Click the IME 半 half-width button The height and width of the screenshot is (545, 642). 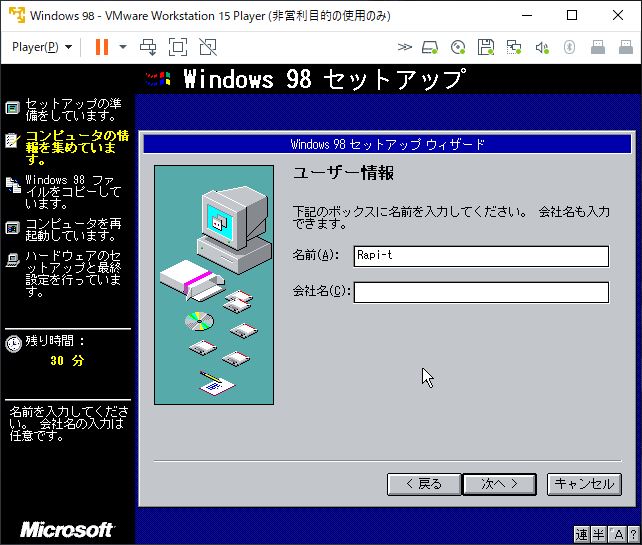pos(599,534)
